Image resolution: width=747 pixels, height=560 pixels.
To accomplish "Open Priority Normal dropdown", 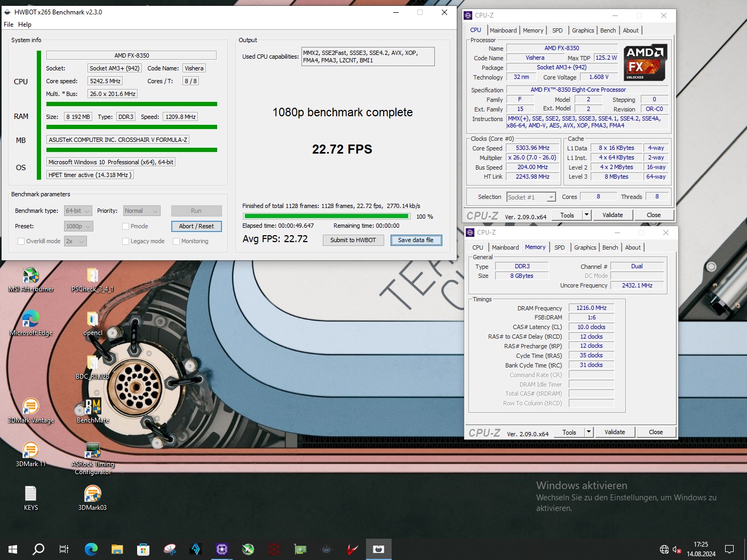I will pos(141,211).
